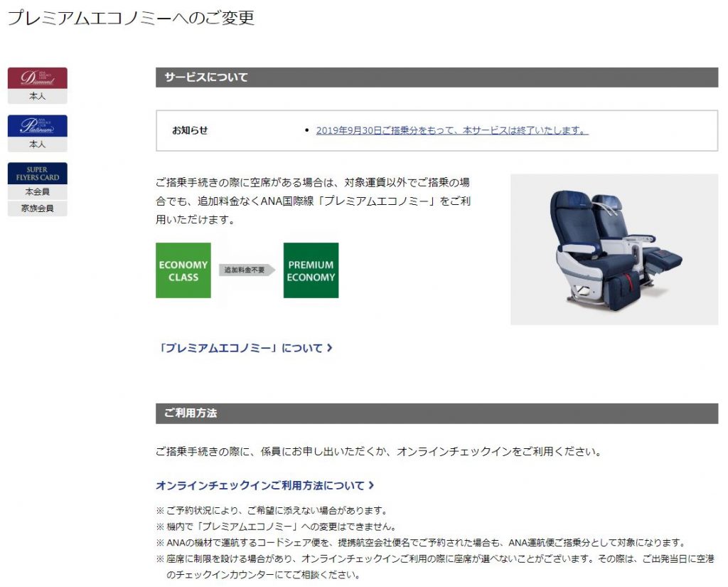Click the note beginning ANAの機材で運航するコードシェア便
This screenshot has width=728, height=587.
tap(421, 543)
